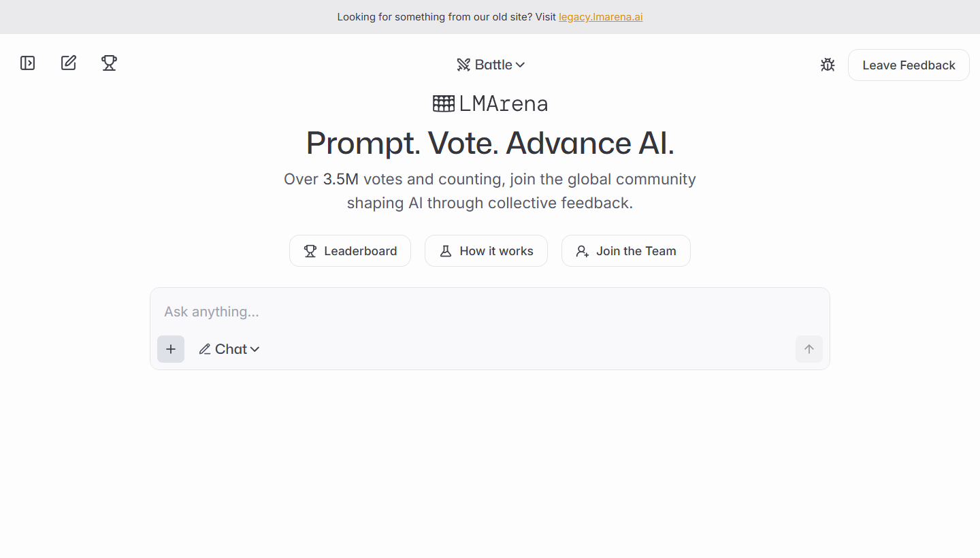Click the LMArena logo
The image size is (980, 558).
490,103
